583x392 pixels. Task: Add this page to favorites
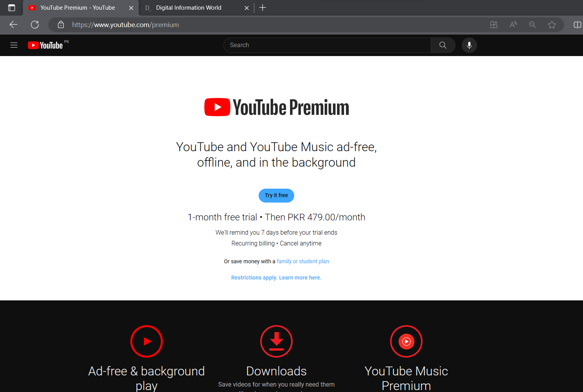(552, 25)
